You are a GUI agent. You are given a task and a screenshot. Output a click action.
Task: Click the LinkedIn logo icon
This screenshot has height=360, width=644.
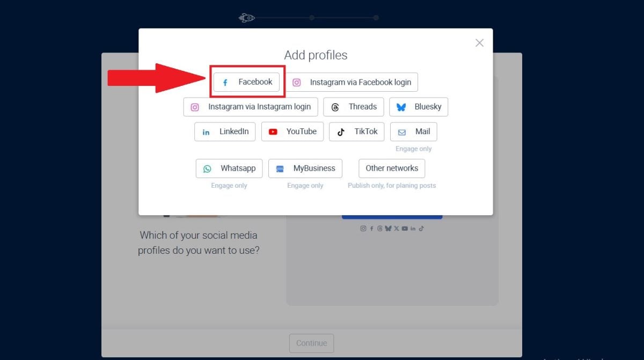click(x=206, y=132)
